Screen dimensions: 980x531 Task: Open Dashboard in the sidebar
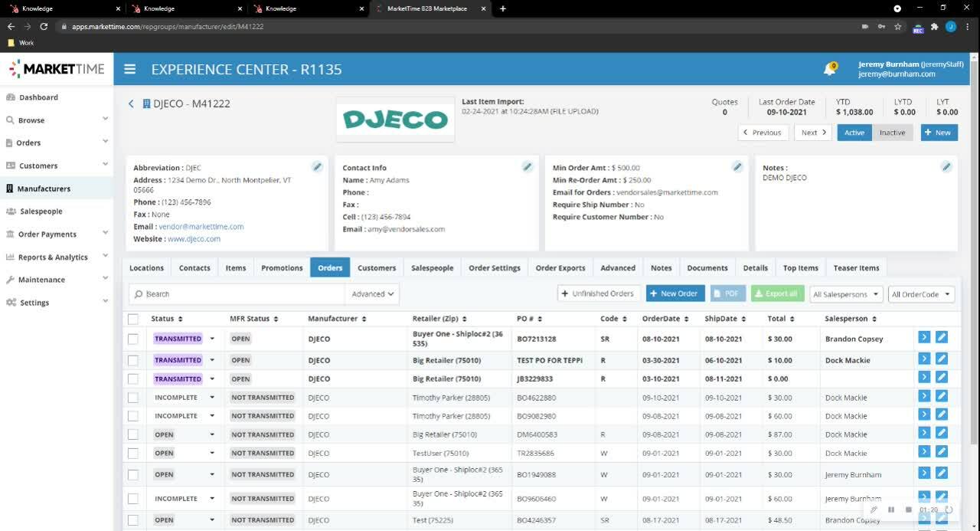point(57,97)
